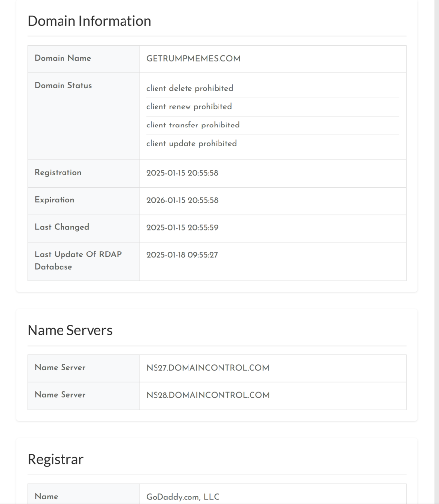Select the GoDaddy.com, LLC registrar value
This screenshot has height=504, width=439.
183,497
